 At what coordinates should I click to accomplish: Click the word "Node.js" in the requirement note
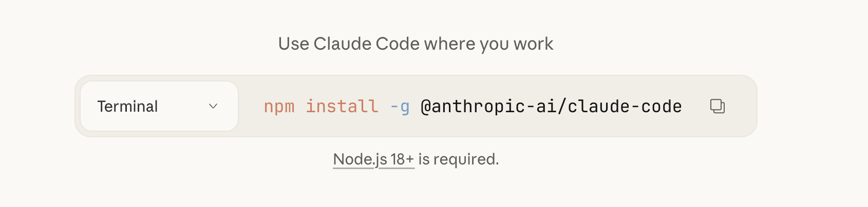point(360,159)
